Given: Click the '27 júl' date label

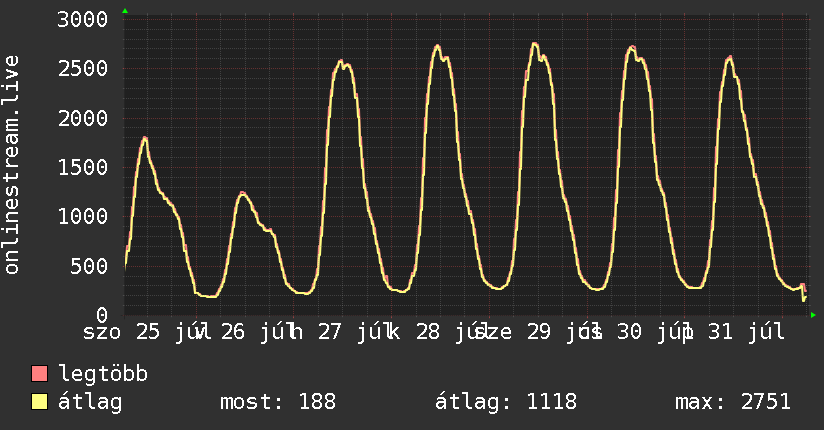Looking at the screenshot, I should click(x=358, y=332).
